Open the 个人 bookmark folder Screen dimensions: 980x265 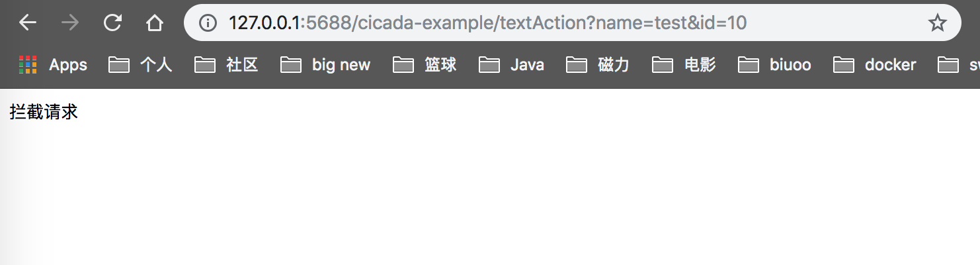140,65
